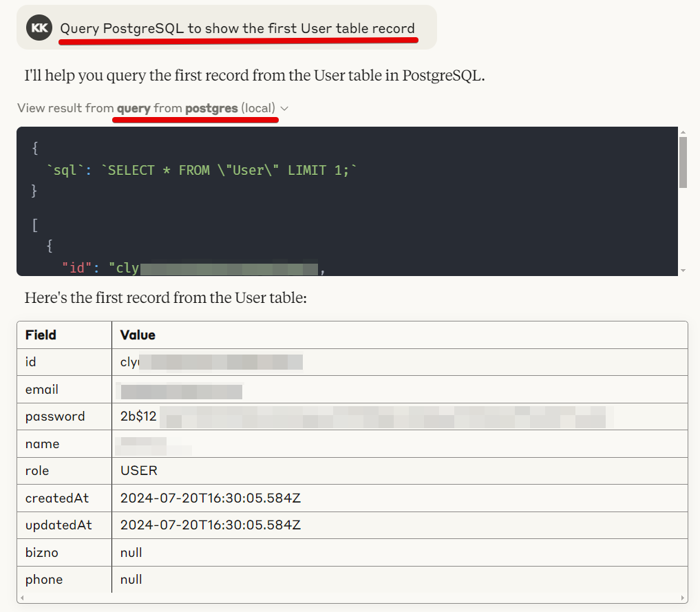Click the 'phone' field cell
The image size is (700, 612).
pyautogui.click(x=64, y=580)
